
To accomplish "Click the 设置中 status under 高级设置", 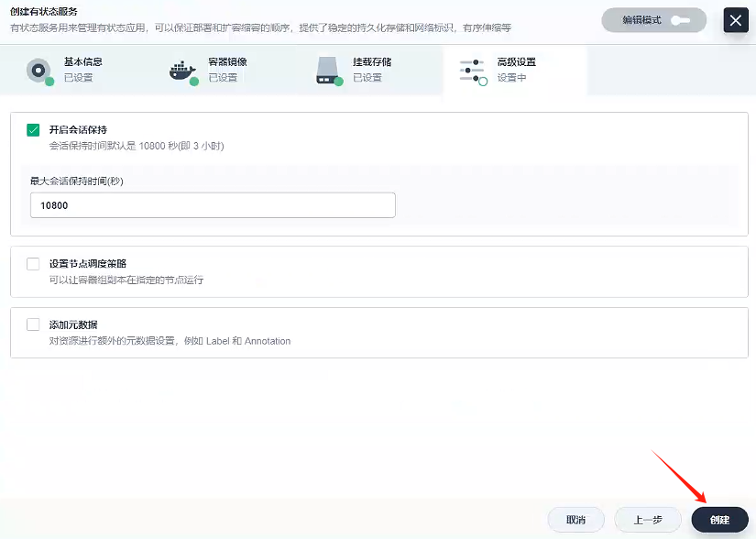I will click(511, 78).
